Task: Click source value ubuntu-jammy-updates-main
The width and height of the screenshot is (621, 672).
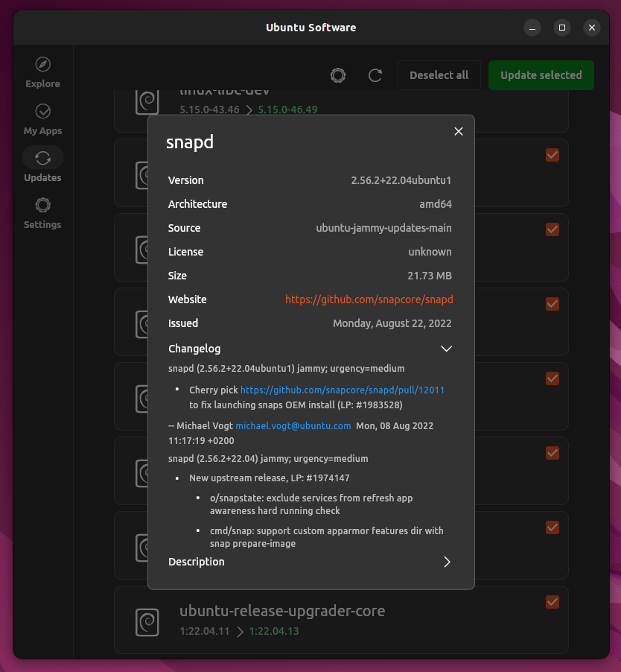Action: [383, 228]
